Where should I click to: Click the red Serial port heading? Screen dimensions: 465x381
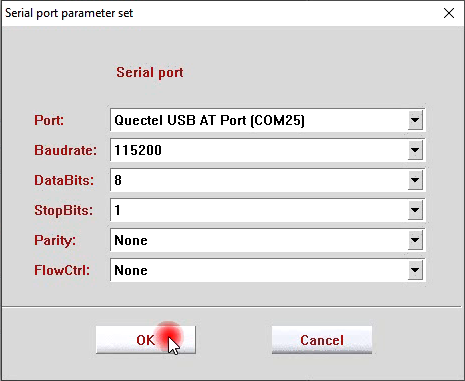(x=150, y=72)
